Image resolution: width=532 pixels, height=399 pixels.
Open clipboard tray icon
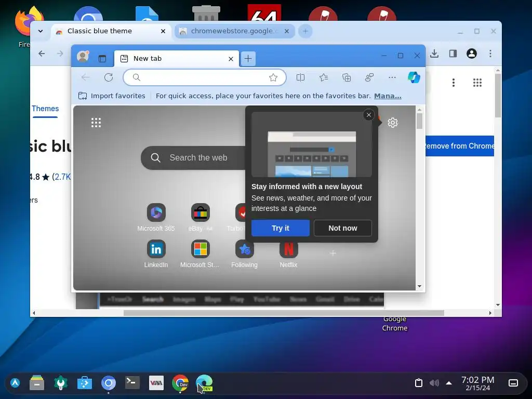point(419,383)
